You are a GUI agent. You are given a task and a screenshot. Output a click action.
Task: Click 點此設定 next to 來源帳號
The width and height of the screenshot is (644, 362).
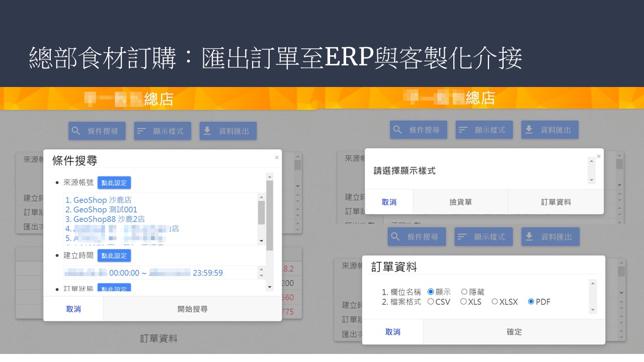point(114,183)
